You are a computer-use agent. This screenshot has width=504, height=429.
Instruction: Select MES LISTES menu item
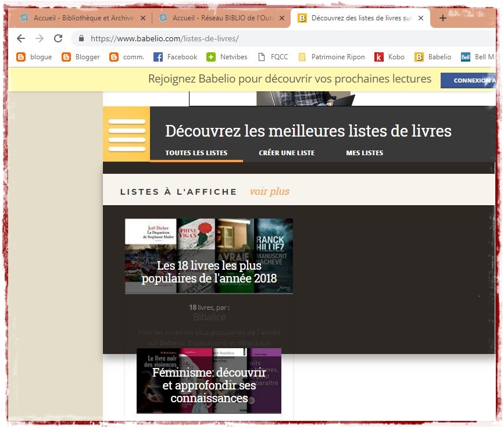coord(364,153)
